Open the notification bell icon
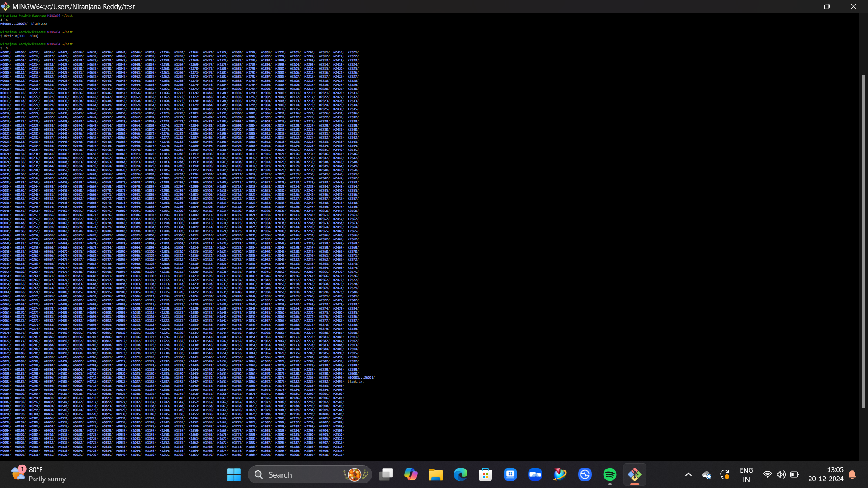 tap(852, 474)
